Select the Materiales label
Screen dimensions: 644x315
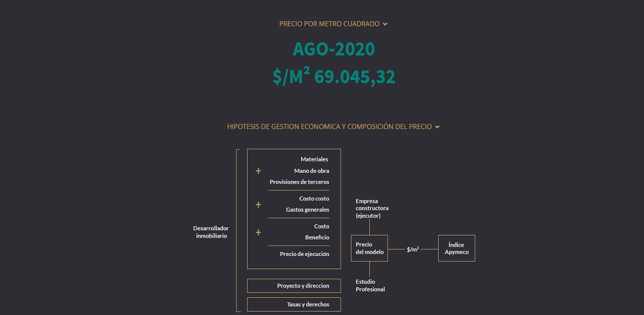coord(314,160)
